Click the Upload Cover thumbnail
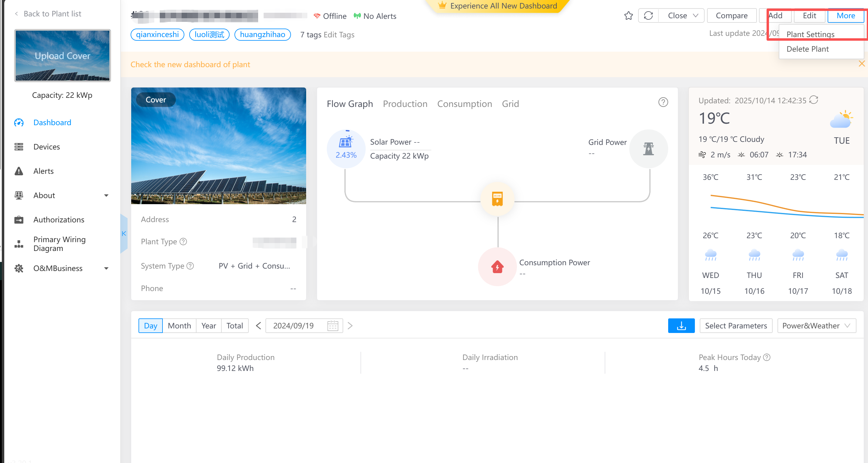 [62, 56]
